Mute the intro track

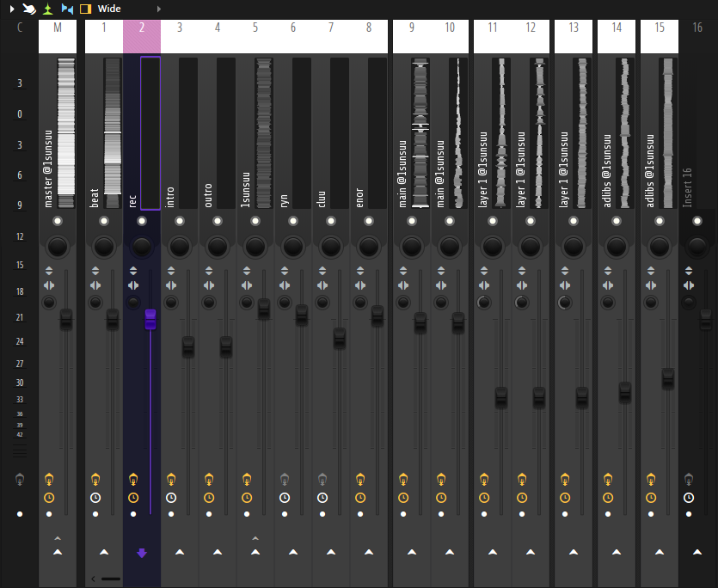coord(180,221)
